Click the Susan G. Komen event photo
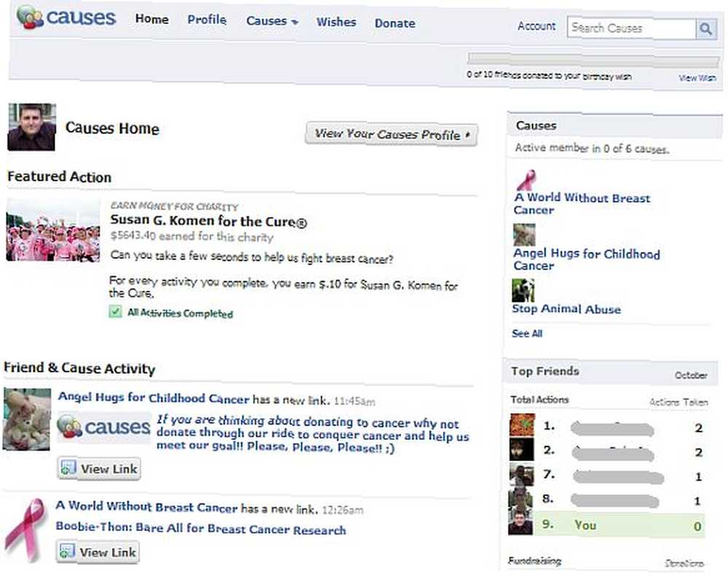Screen dimensions: 728x577 point(53,230)
